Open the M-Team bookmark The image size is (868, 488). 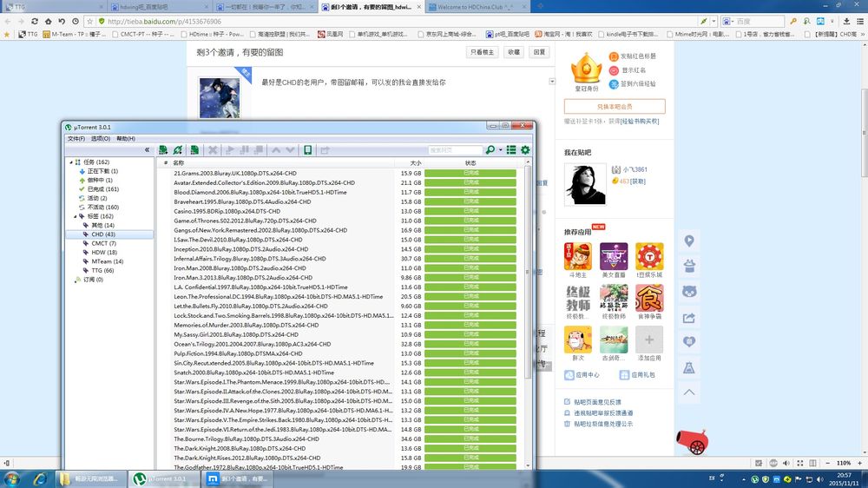coord(74,35)
